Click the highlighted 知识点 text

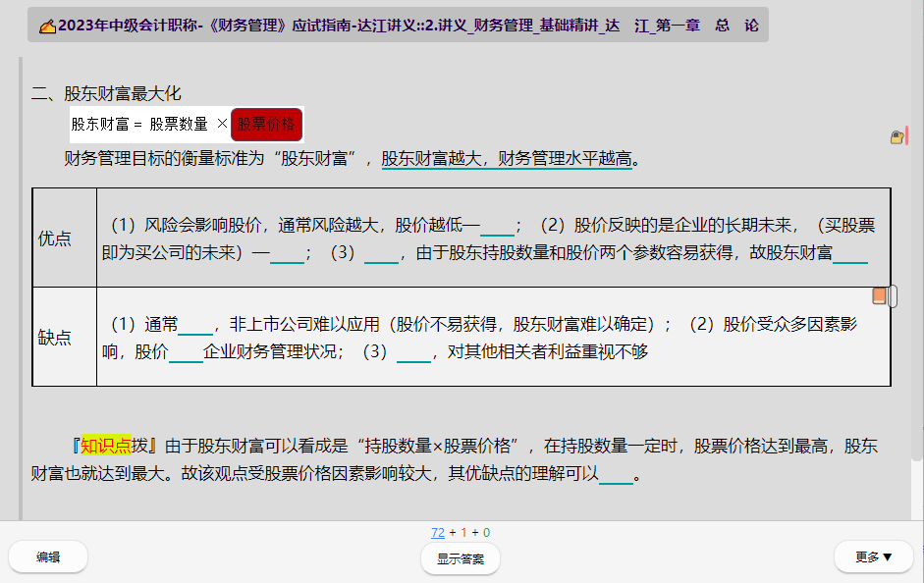pyautogui.click(x=106, y=446)
